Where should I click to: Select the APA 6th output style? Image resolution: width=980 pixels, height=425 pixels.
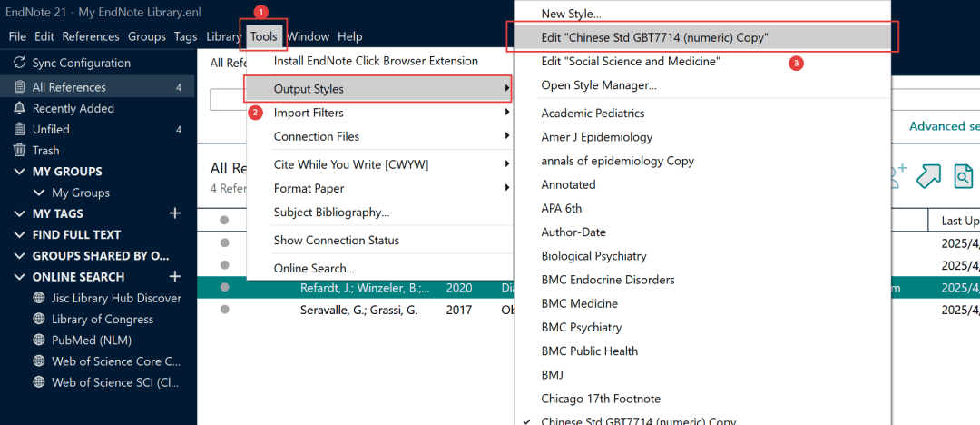coord(562,208)
